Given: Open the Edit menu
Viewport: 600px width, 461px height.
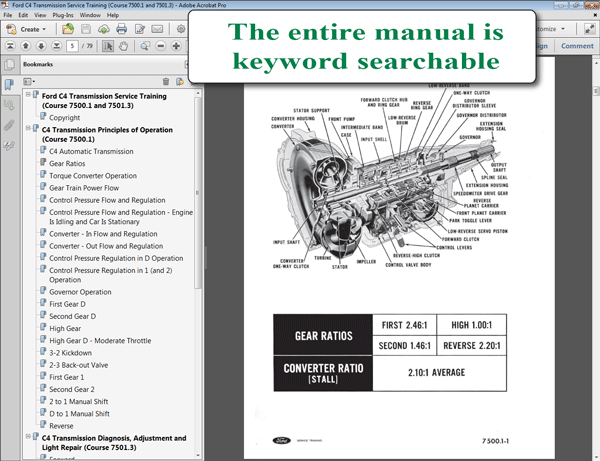Looking at the screenshot, I should pos(23,15).
